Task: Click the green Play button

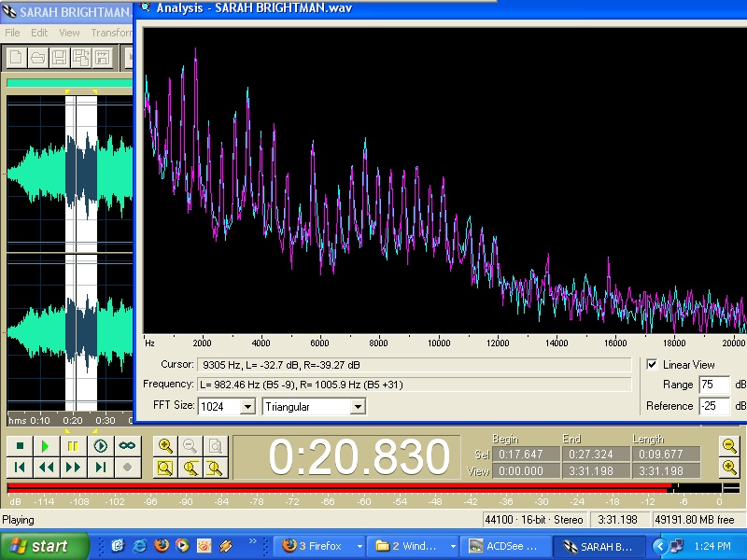Action: [45, 446]
